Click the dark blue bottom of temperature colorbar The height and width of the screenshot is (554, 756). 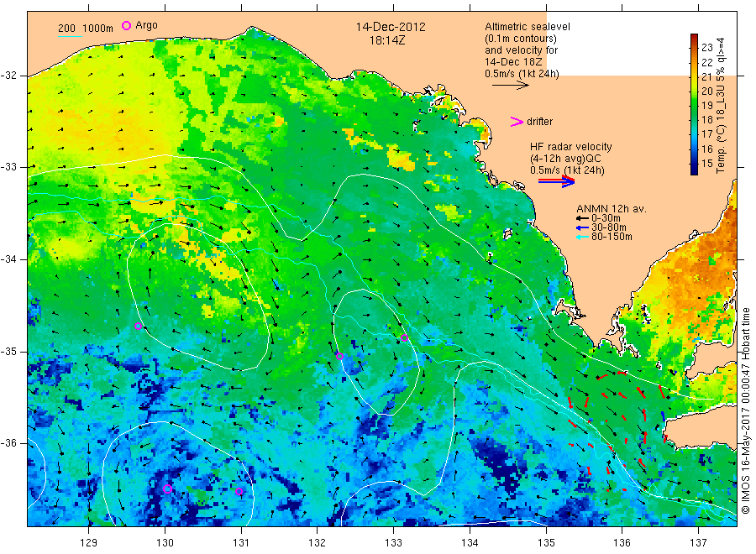pos(694,169)
